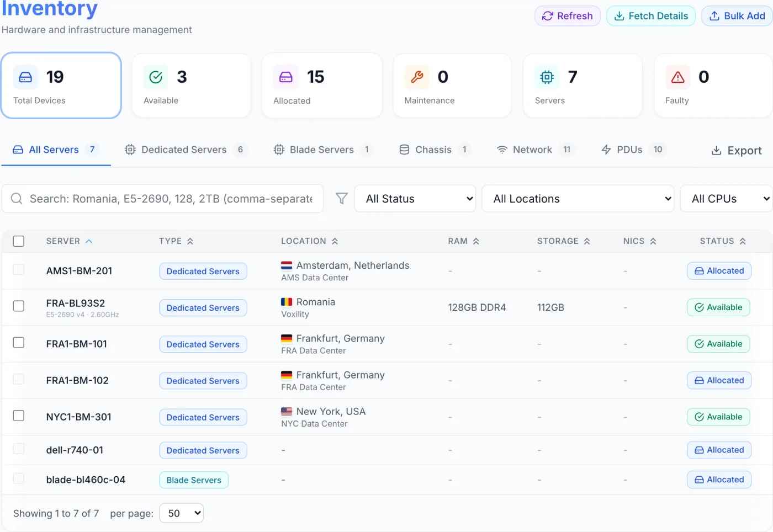This screenshot has width=773, height=532.
Task: Click the filter funnel icon
Action: [342, 199]
